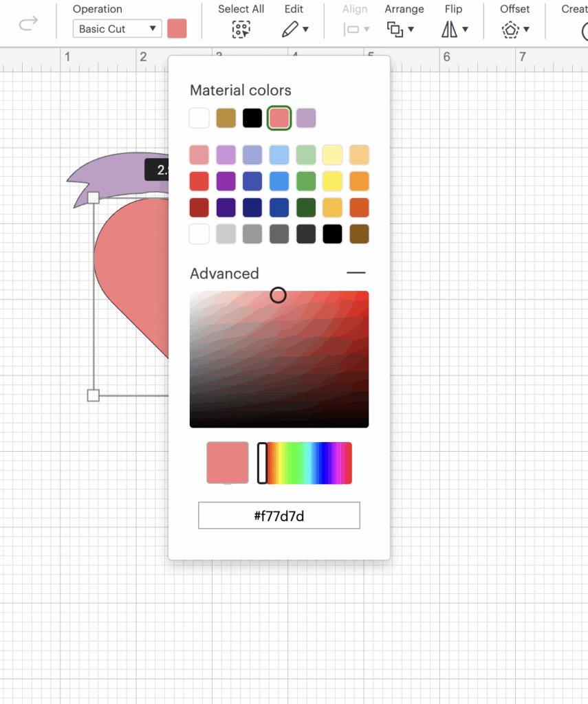Viewport: 588px width, 704px height.
Task: Pick the gold-brown material color swatch
Action: coord(226,118)
